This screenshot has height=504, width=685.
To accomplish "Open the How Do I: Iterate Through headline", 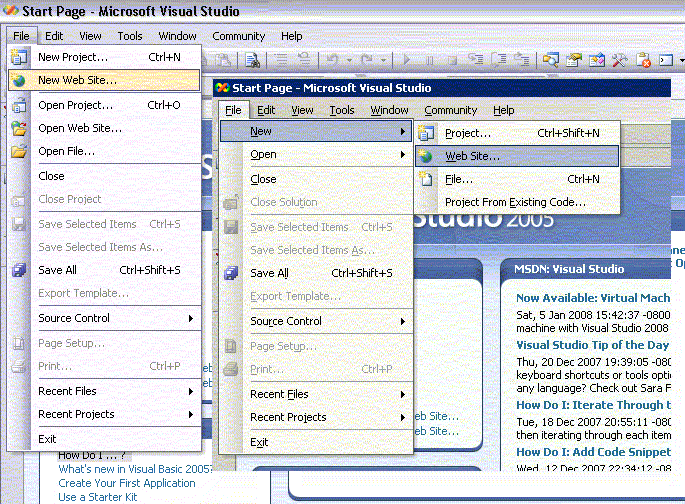I will pyautogui.click(x=593, y=405).
